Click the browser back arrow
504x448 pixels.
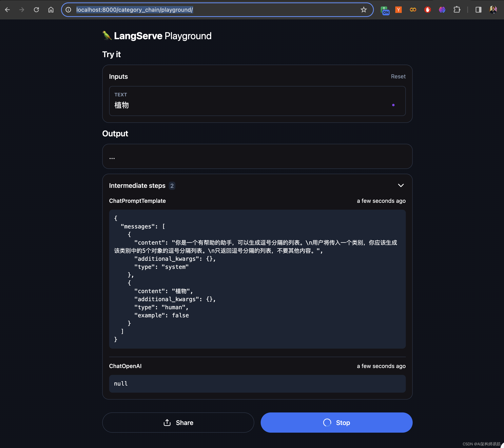pyautogui.click(x=7, y=10)
